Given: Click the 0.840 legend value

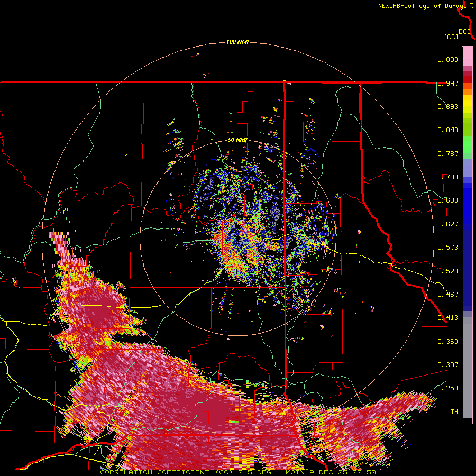Looking at the screenshot, I should (x=448, y=130).
